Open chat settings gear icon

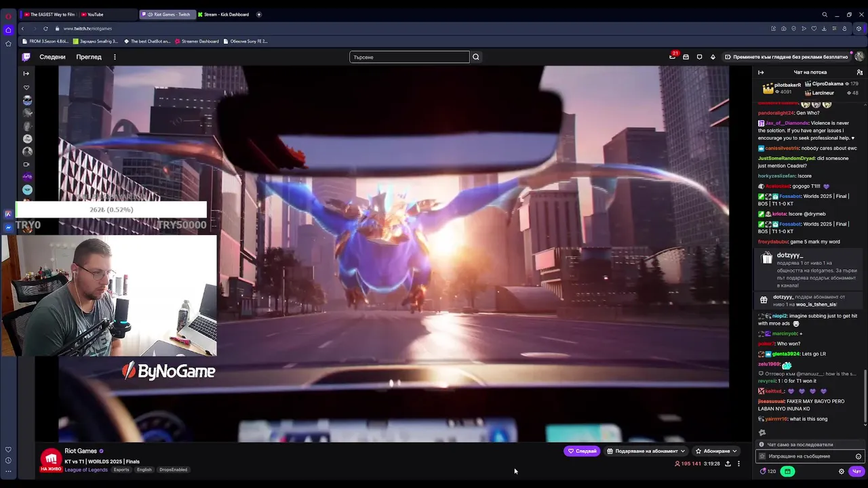pyautogui.click(x=842, y=471)
